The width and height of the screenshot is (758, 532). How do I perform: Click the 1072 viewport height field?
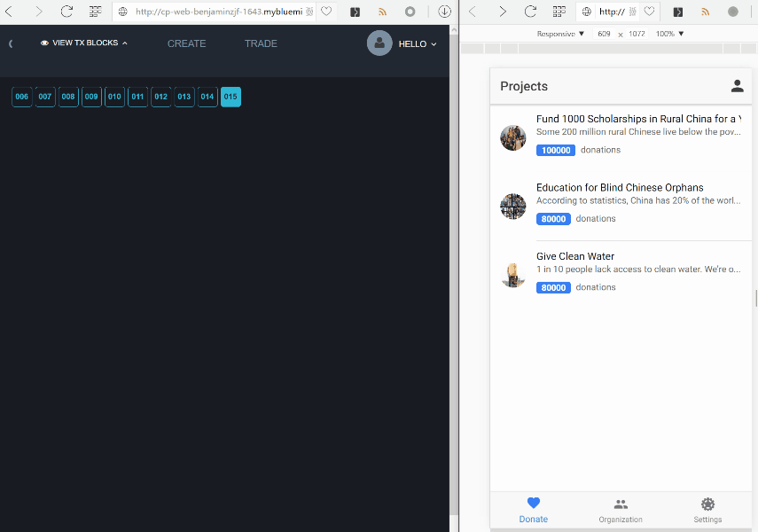(637, 34)
